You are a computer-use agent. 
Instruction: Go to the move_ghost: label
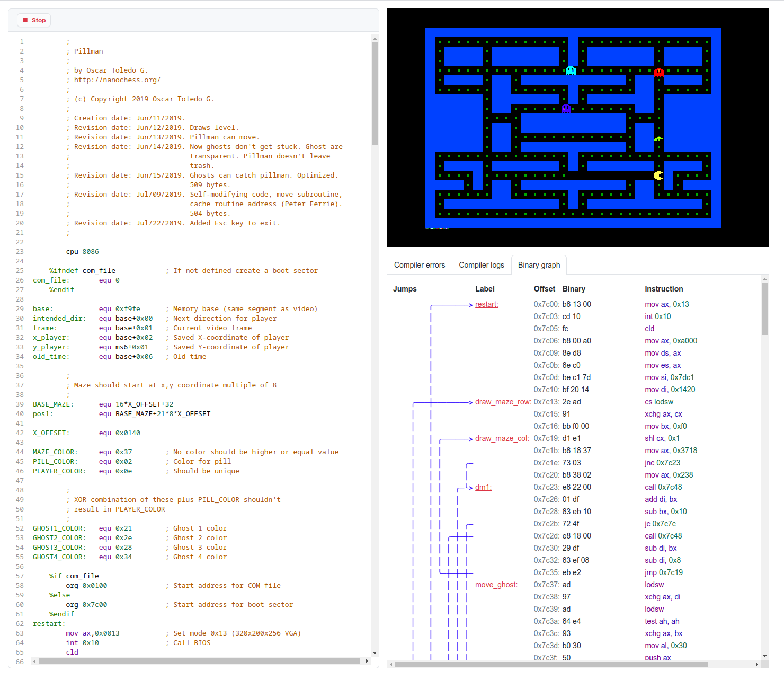496,585
